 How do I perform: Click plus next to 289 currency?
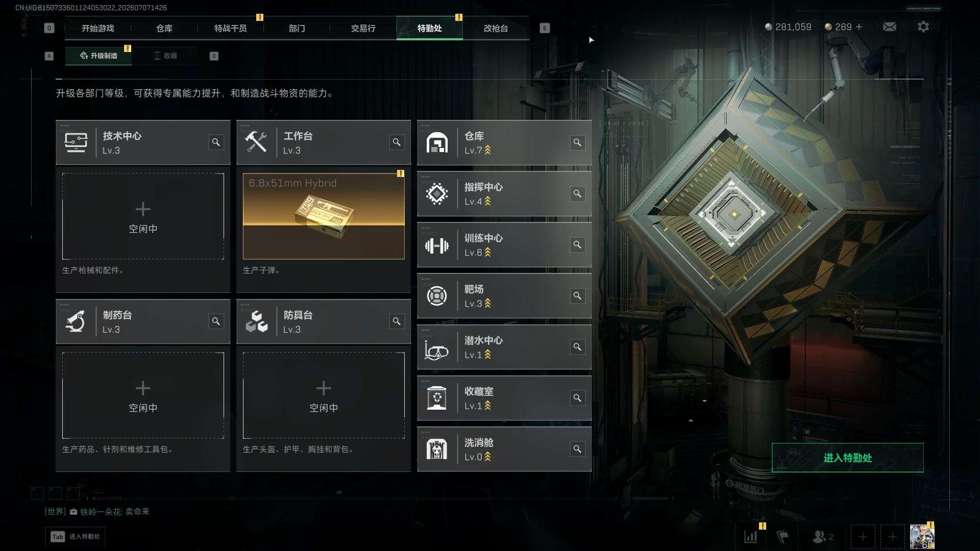coord(859,27)
